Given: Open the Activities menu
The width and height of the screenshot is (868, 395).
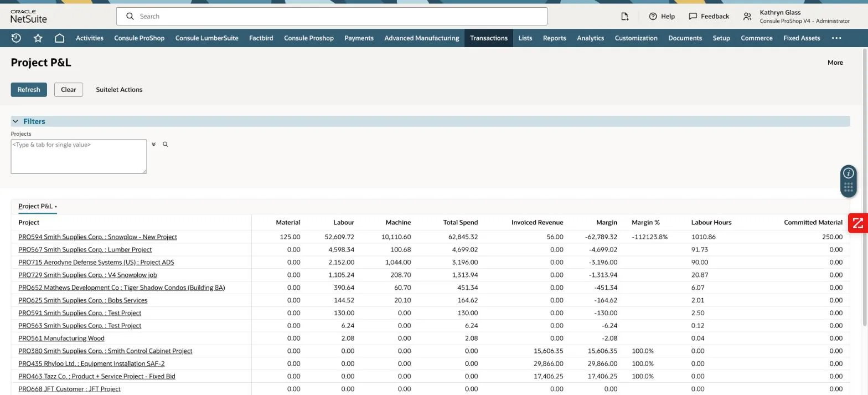Looking at the screenshot, I should coord(90,38).
